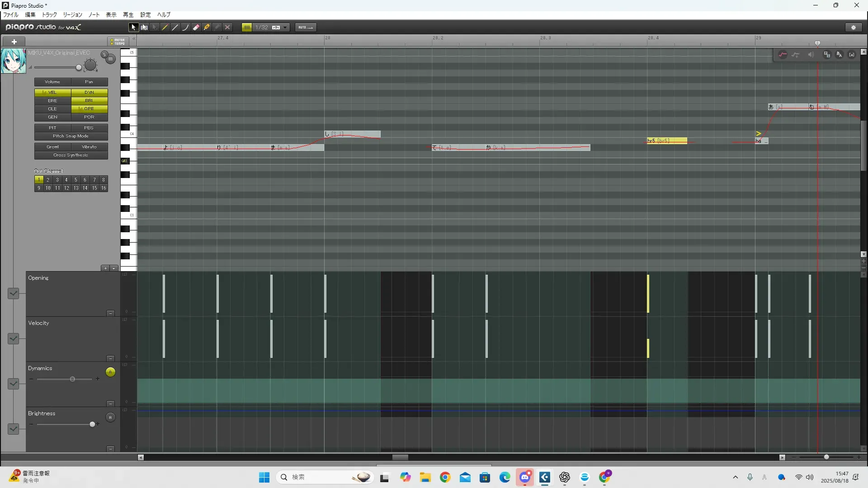This screenshot has height=488, width=868.
Task: Select the curved line tool
Action: (186, 28)
